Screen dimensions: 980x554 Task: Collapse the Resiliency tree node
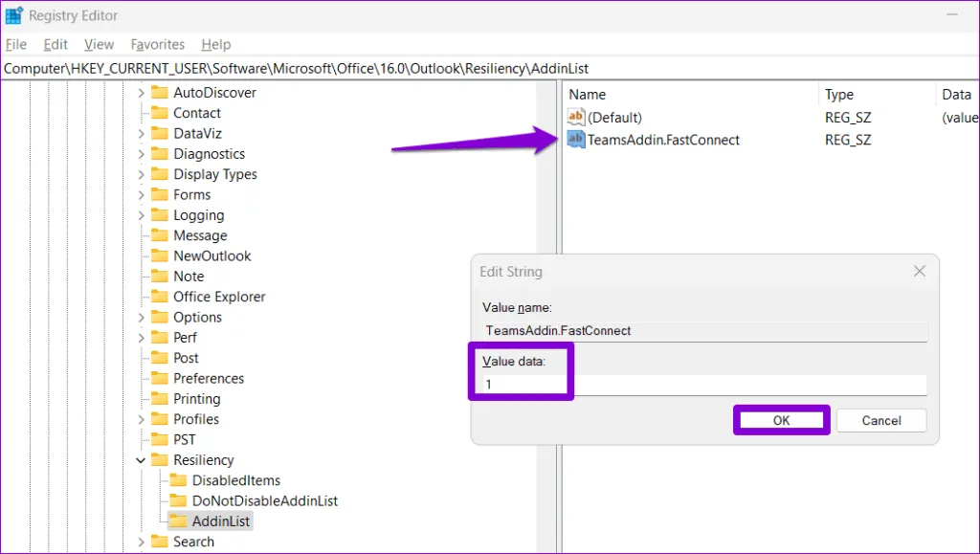(141, 460)
